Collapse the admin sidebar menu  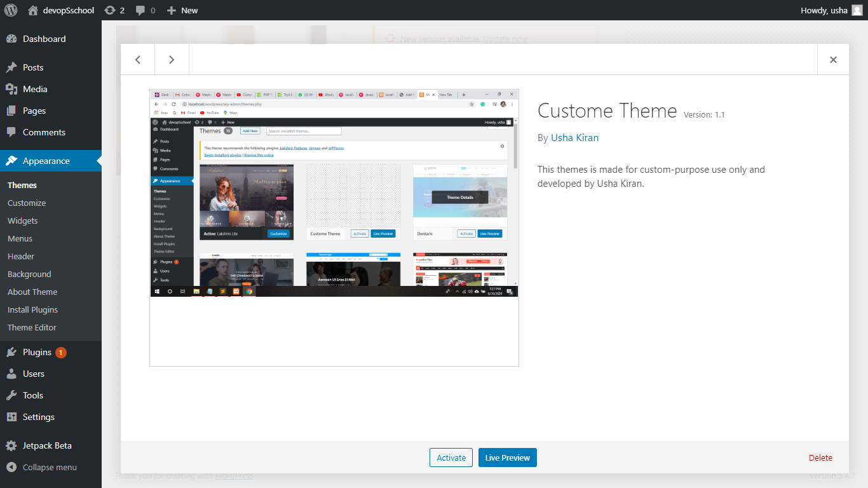click(49, 467)
